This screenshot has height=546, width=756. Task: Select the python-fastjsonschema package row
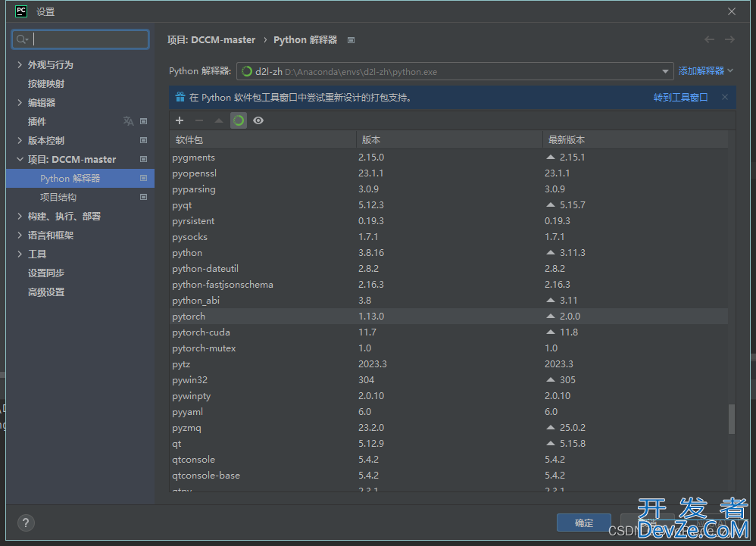click(449, 284)
